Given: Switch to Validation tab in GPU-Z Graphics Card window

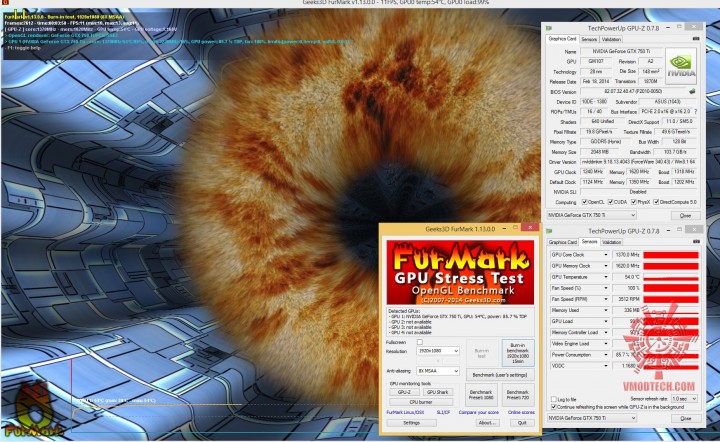Looking at the screenshot, I should (611, 39).
